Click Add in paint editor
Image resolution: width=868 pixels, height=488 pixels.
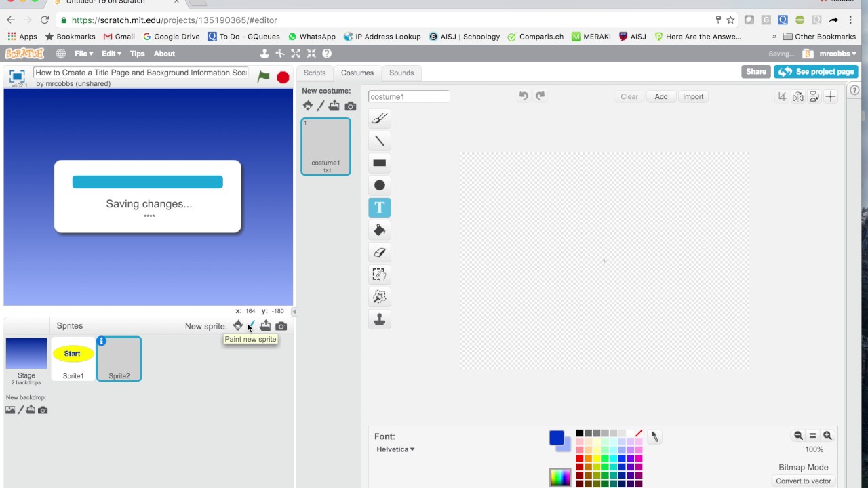[661, 96]
